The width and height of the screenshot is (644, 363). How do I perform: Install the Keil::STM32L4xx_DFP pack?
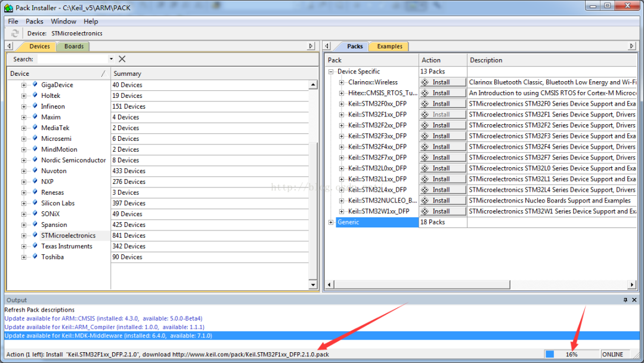(442, 189)
